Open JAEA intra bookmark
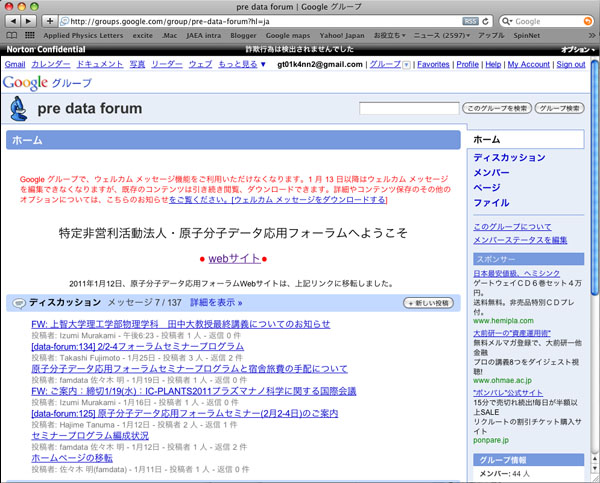 tap(204, 36)
